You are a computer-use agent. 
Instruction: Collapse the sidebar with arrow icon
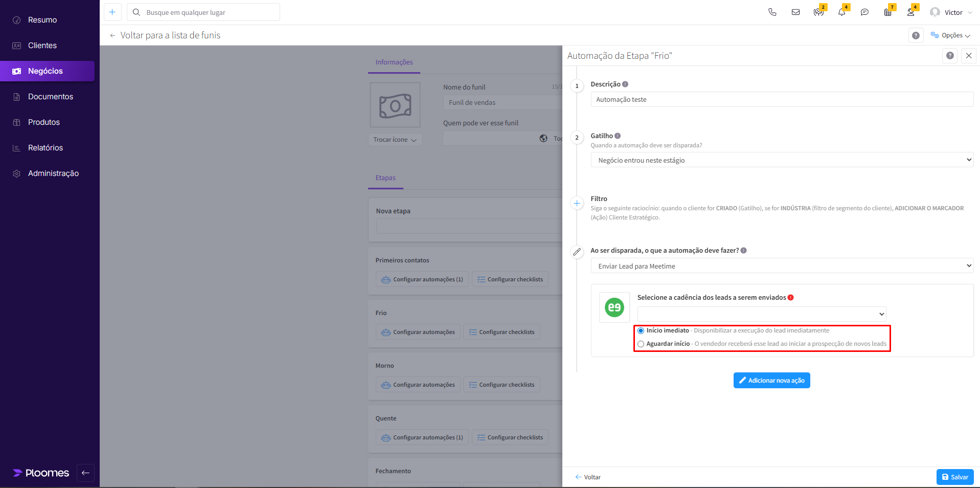85,473
